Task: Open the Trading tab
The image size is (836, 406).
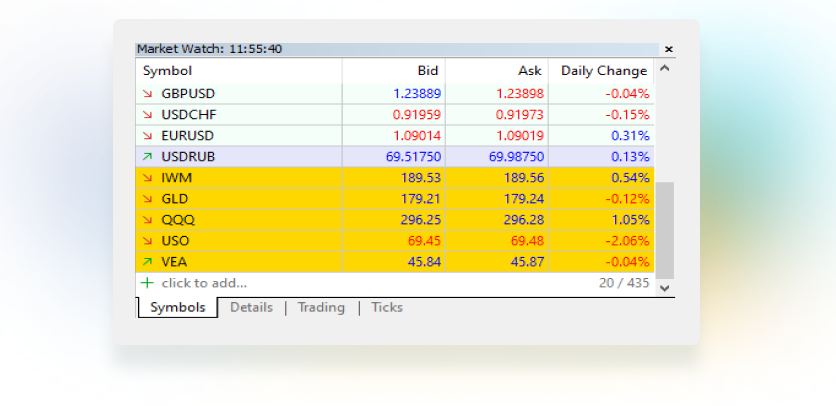Action: click(x=321, y=308)
